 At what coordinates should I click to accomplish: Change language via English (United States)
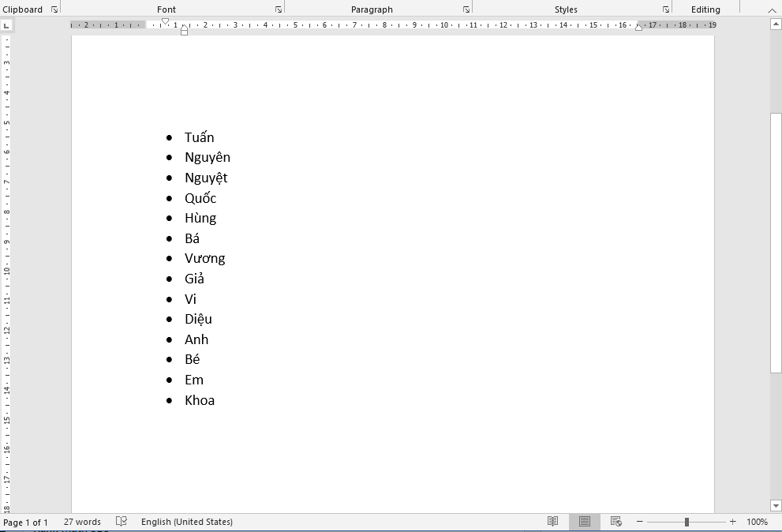click(187, 522)
